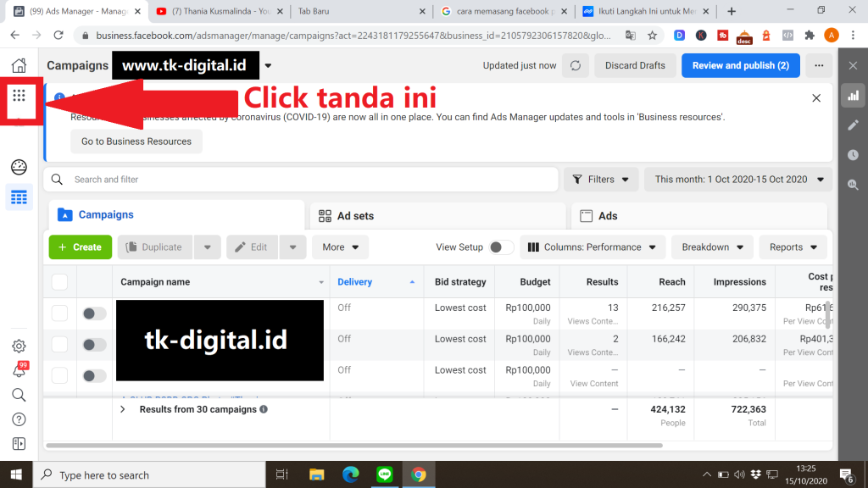Click the Facebook home icon in sidebar
The height and width of the screenshot is (488, 868).
click(19, 66)
